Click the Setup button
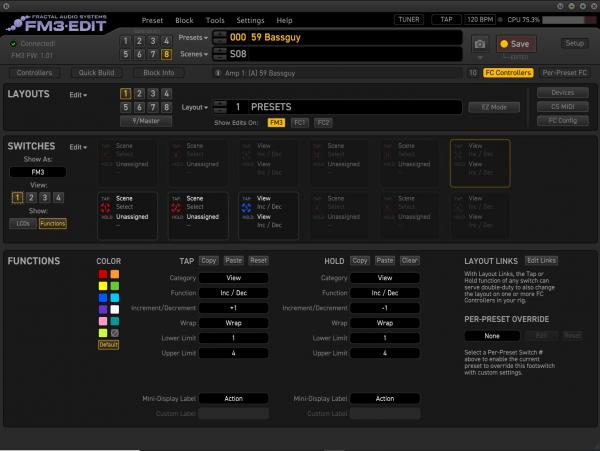 (575, 43)
